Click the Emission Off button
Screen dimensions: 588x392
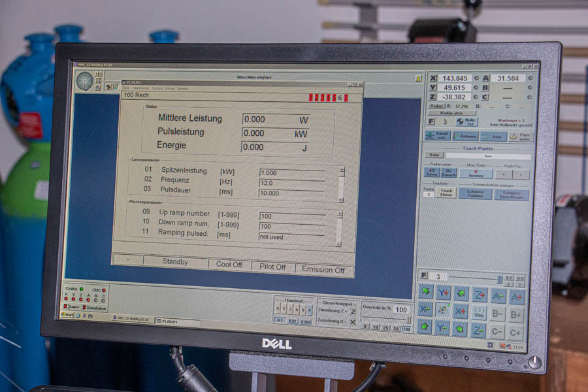323,269
